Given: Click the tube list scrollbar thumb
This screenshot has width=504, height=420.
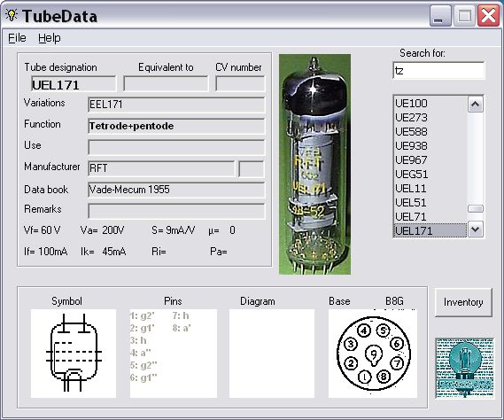Looking at the screenshot, I should pyautogui.click(x=475, y=209).
